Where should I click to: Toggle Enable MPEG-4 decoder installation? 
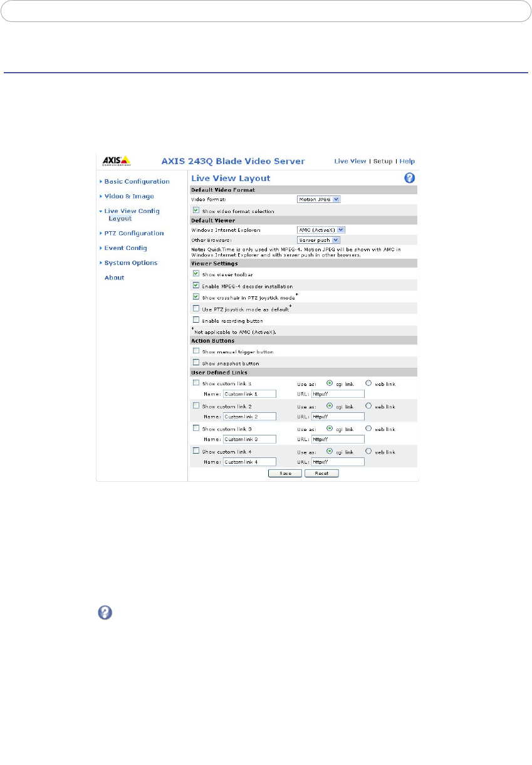tap(196, 285)
